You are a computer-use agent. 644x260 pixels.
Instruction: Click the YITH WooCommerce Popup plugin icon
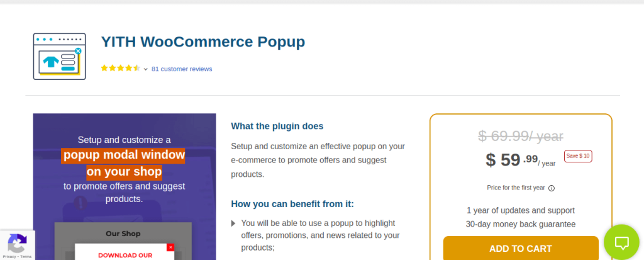click(60, 57)
